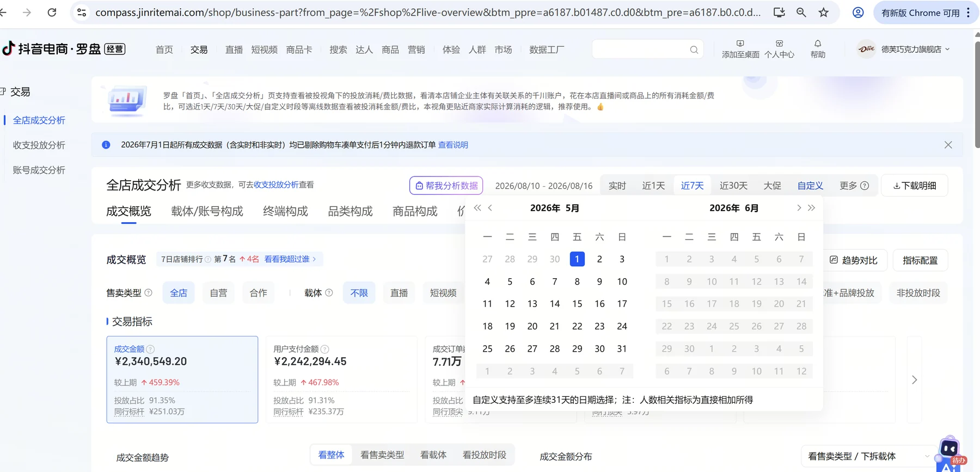Switch to 载体/账号构成 tab
Screen dimensions: 980x472
click(207, 211)
